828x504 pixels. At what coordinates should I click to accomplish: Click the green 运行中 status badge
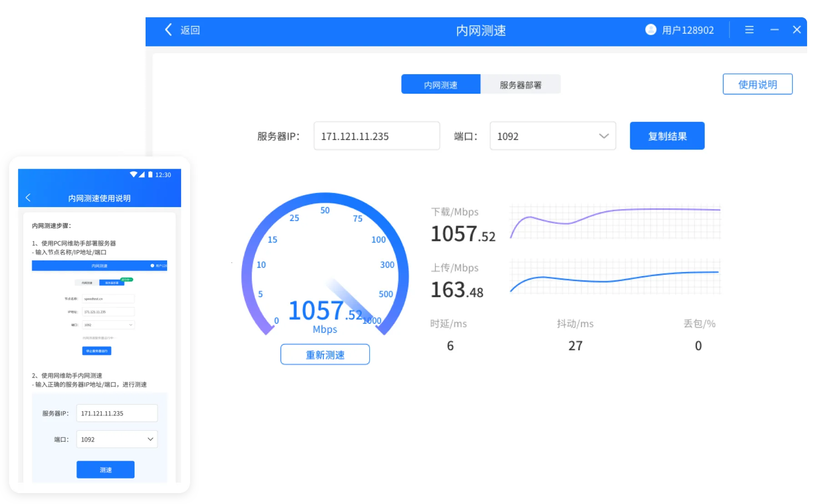click(127, 280)
